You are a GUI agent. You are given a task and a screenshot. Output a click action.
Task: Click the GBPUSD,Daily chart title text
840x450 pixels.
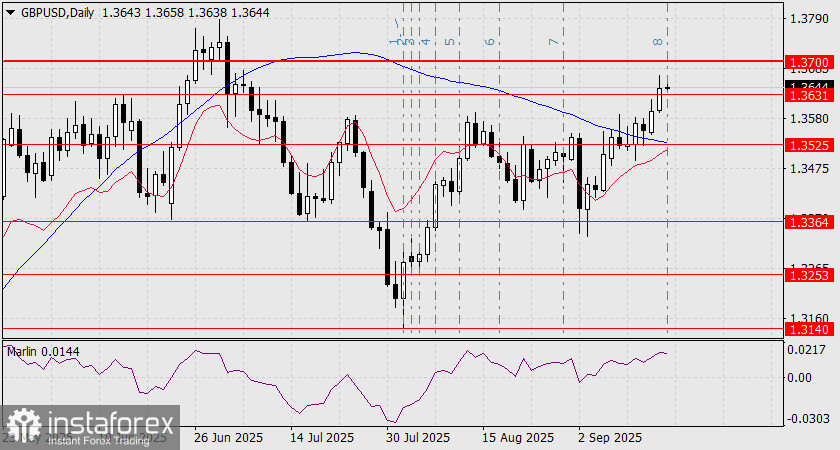(58, 13)
